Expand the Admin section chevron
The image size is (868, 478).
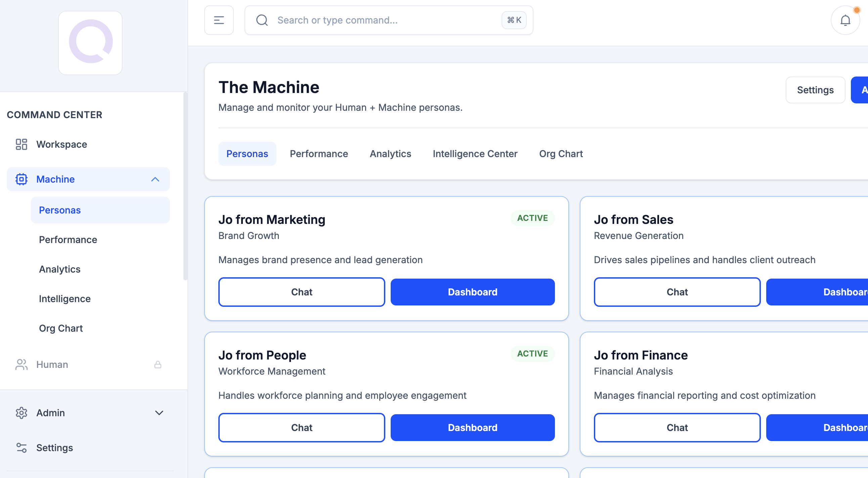point(159,413)
